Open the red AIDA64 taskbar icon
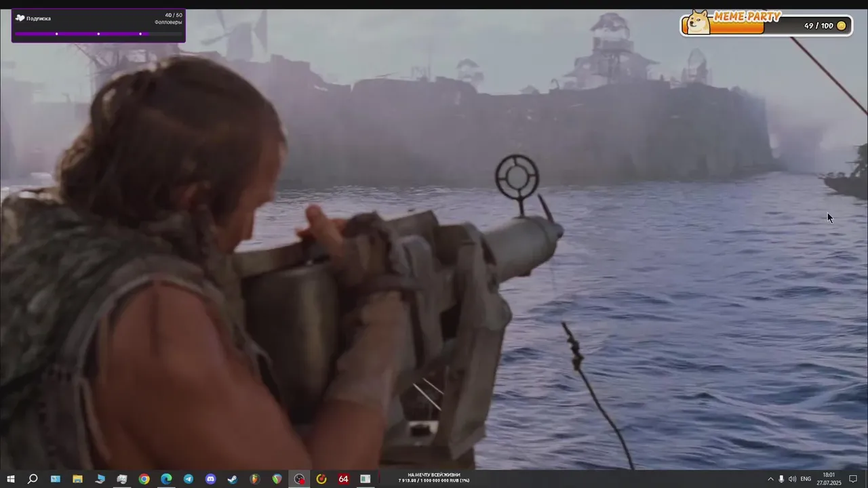 point(343,479)
